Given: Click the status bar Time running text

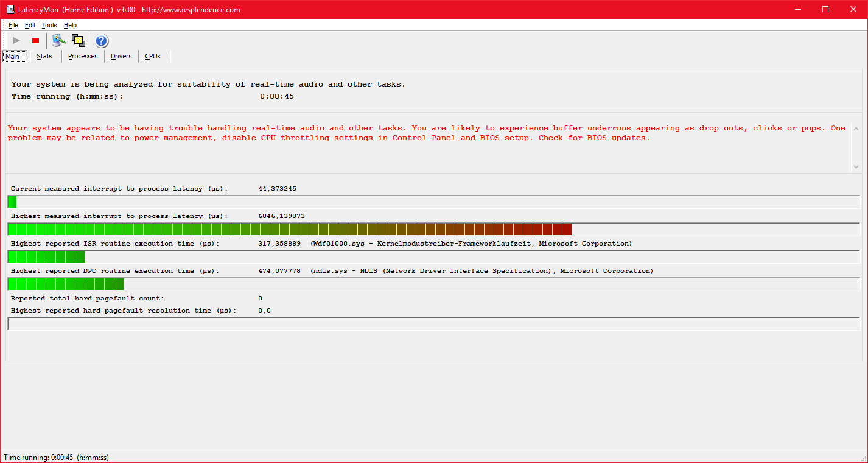Looking at the screenshot, I should pos(56,458).
